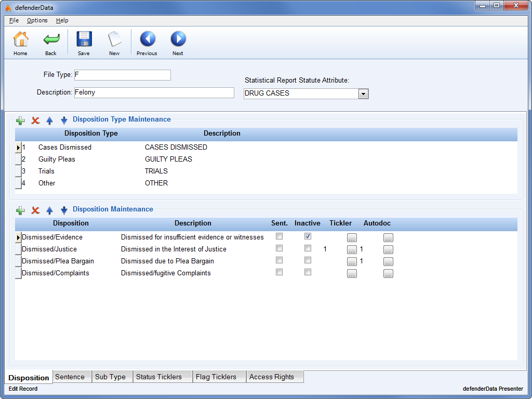The height and width of the screenshot is (399, 532).
Task: Move disposition down in Disposition Maintenance
Action: pyautogui.click(x=64, y=210)
